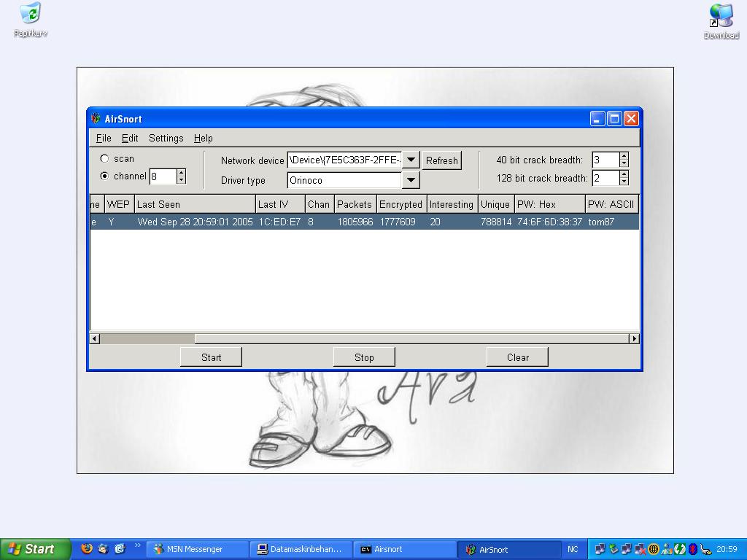Click the active AirSnort taskbar button

(x=508, y=549)
